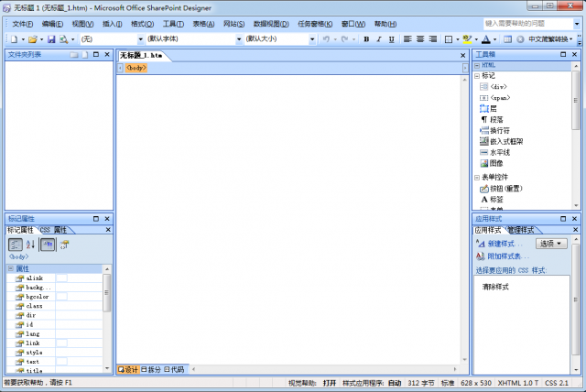Viewport: 586px width, 392px height.
Task: Click the 选项 button in styles panel
Action: point(551,244)
